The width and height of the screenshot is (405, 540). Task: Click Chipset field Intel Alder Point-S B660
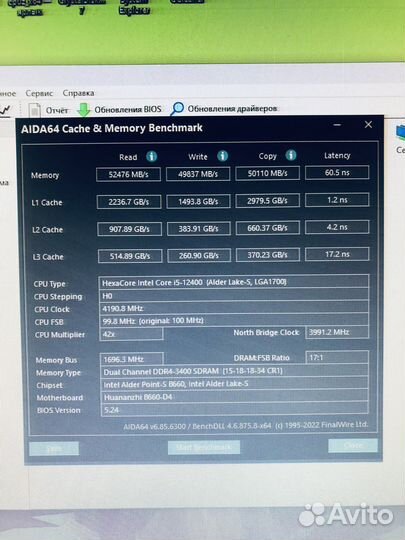pos(235,384)
